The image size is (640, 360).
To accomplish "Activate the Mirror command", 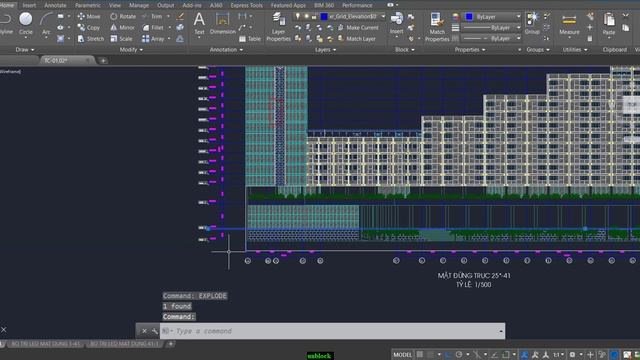I will (x=122, y=27).
